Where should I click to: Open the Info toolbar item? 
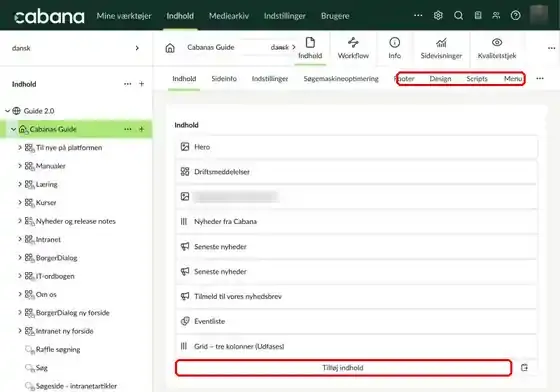coord(394,48)
